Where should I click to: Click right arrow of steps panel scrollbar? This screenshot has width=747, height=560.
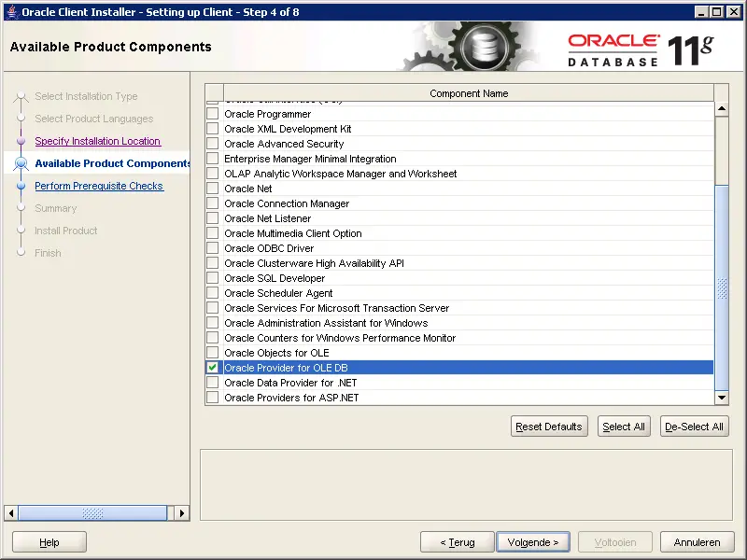pos(181,512)
